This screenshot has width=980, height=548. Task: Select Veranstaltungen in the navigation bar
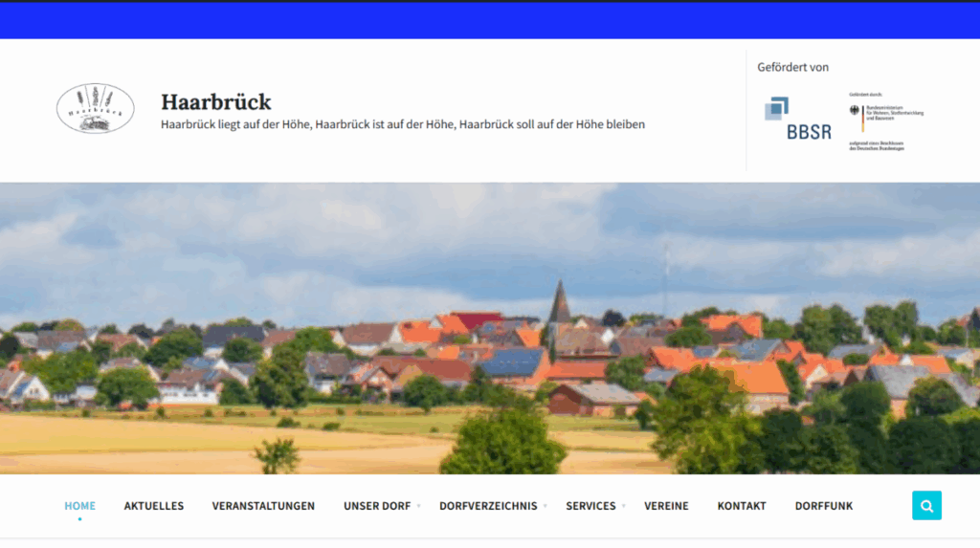click(x=263, y=506)
